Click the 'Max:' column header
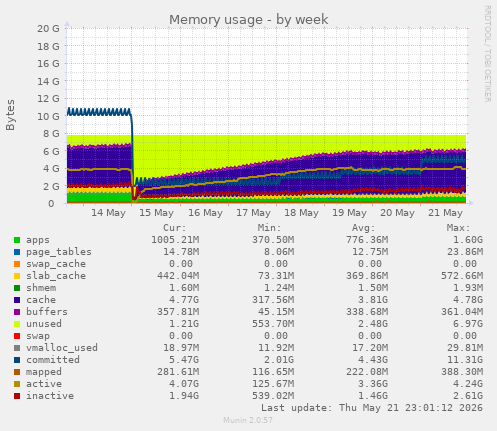The image size is (497, 431). (x=458, y=228)
